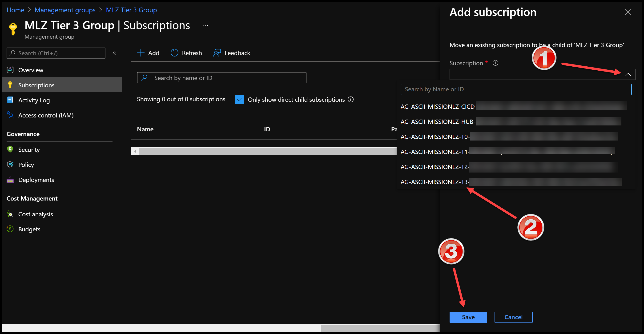This screenshot has width=644, height=334.
Task: Click the Add toolbar button
Action: pyautogui.click(x=148, y=53)
